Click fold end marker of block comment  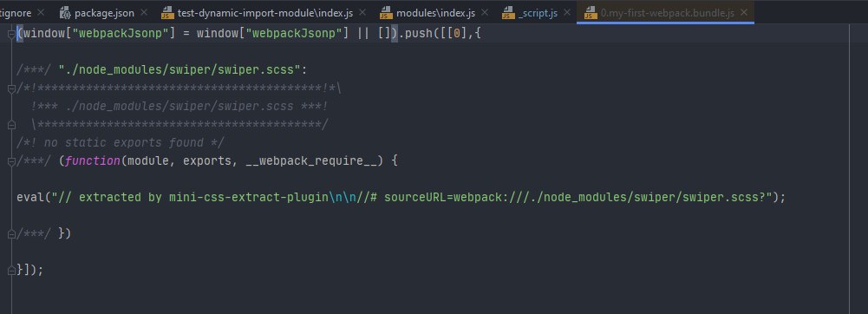click(11, 125)
